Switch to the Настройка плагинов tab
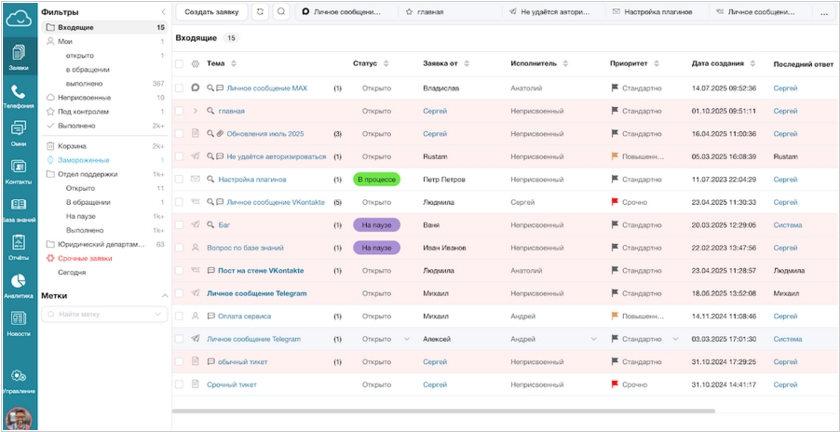 [x=656, y=12]
